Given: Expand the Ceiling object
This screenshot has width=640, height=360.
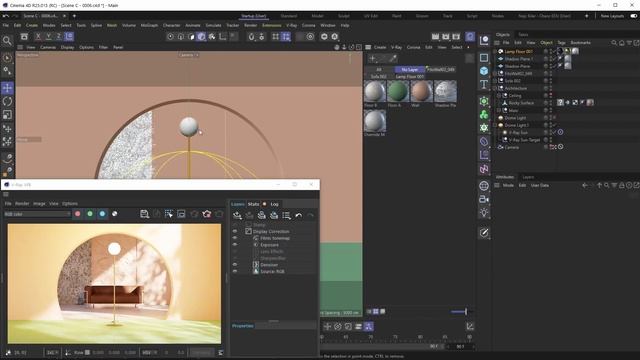Looking at the screenshot, I should pos(499,96).
